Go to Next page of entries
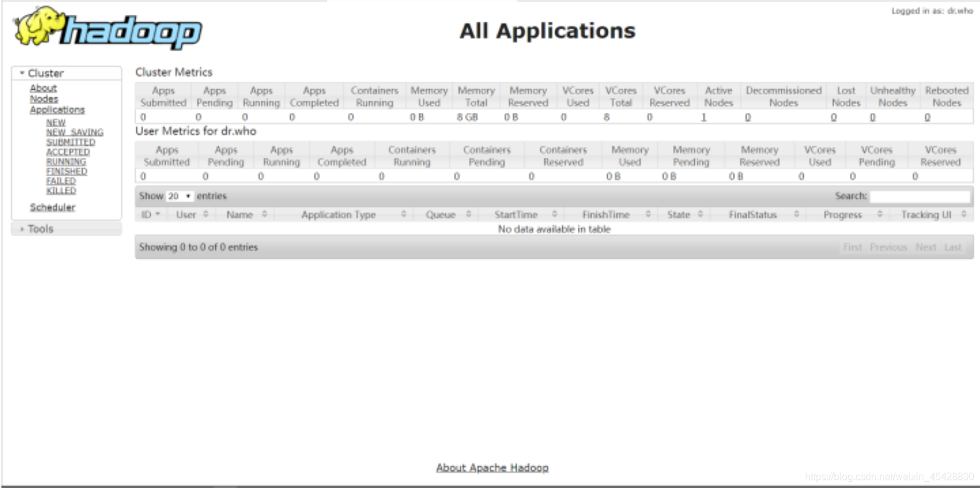 [926, 247]
